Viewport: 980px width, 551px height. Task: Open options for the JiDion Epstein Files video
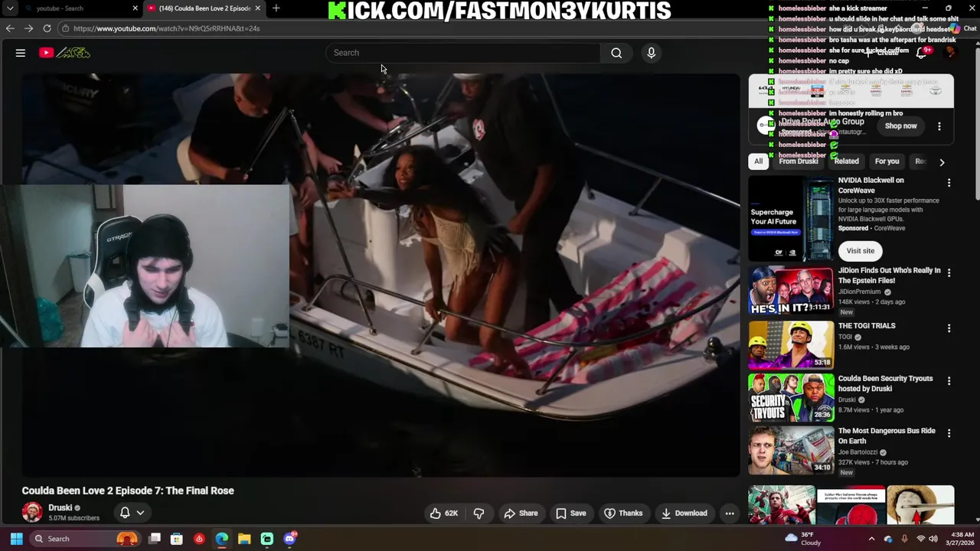tap(949, 273)
